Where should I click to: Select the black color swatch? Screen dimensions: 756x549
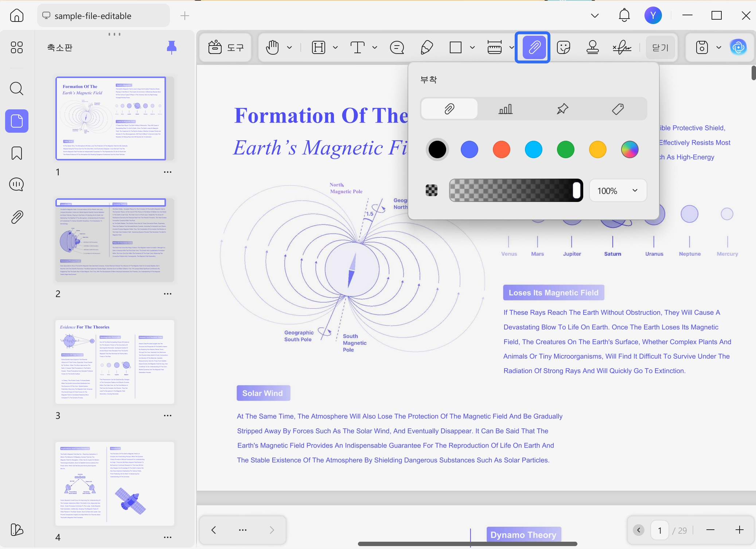coord(437,149)
